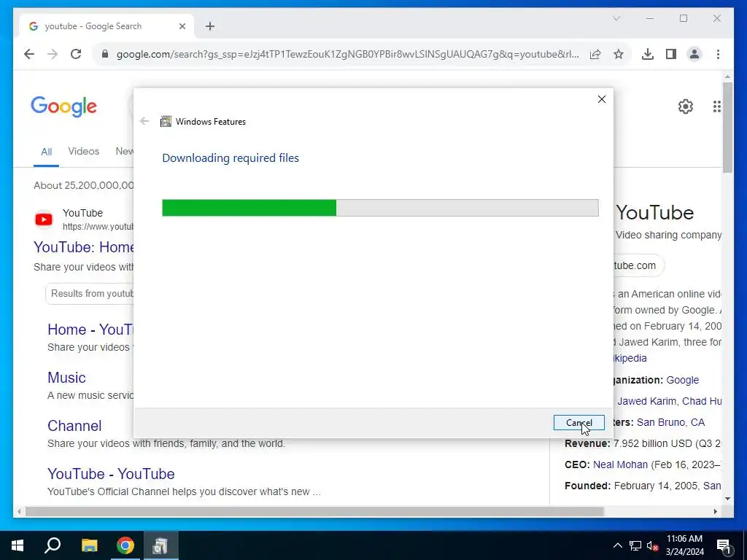Open Jawed Karim founder link
The image size is (747, 560).
[x=646, y=401]
